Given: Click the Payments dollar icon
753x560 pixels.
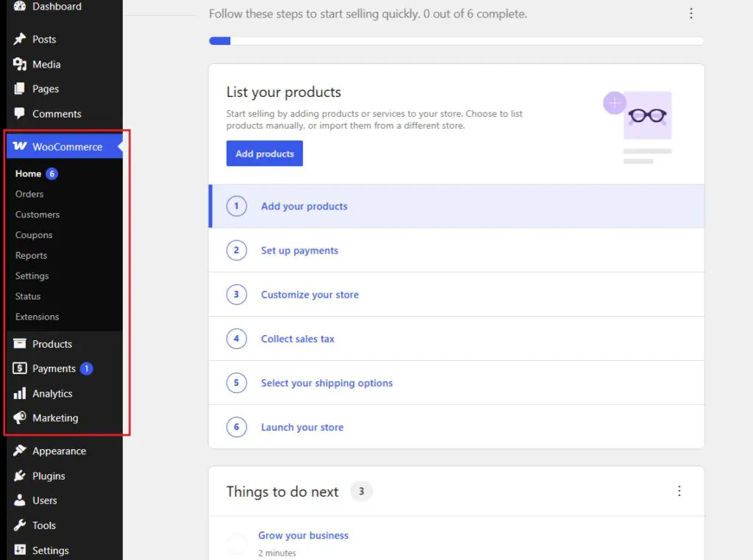Looking at the screenshot, I should point(20,368).
